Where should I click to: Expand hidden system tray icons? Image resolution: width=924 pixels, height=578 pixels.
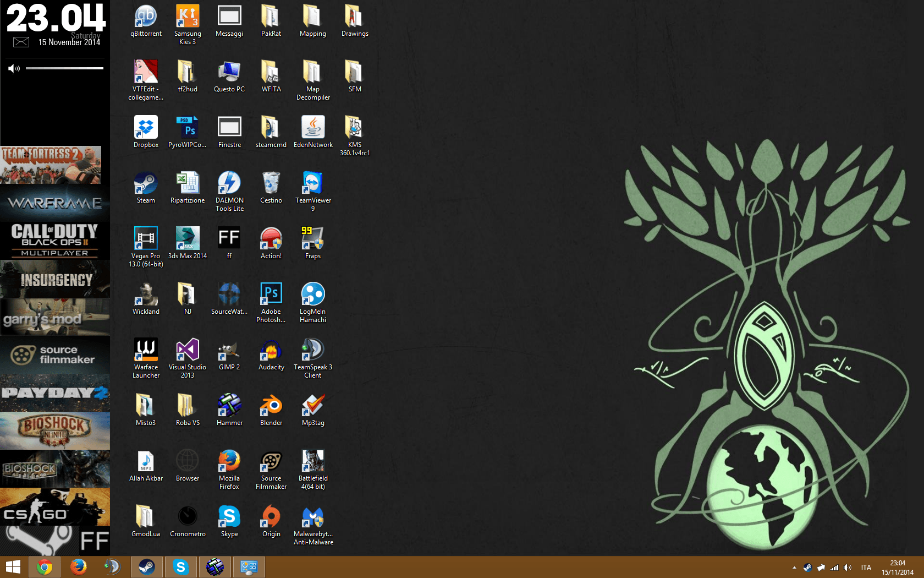794,568
